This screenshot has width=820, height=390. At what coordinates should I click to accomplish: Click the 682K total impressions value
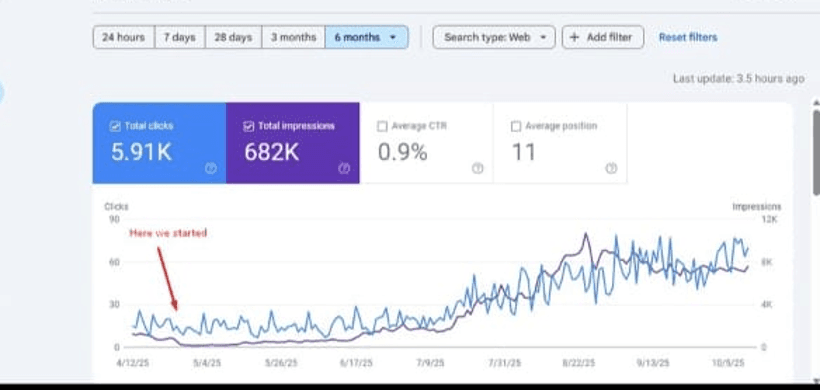(271, 152)
